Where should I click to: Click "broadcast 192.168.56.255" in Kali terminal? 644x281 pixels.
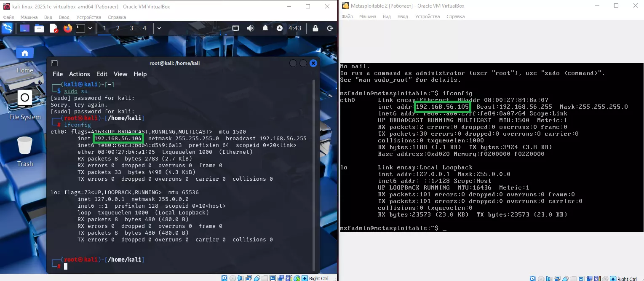click(x=266, y=139)
